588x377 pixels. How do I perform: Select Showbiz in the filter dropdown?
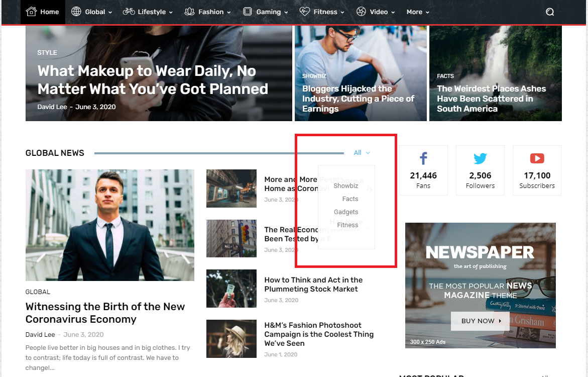pyautogui.click(x=346, y=185)
